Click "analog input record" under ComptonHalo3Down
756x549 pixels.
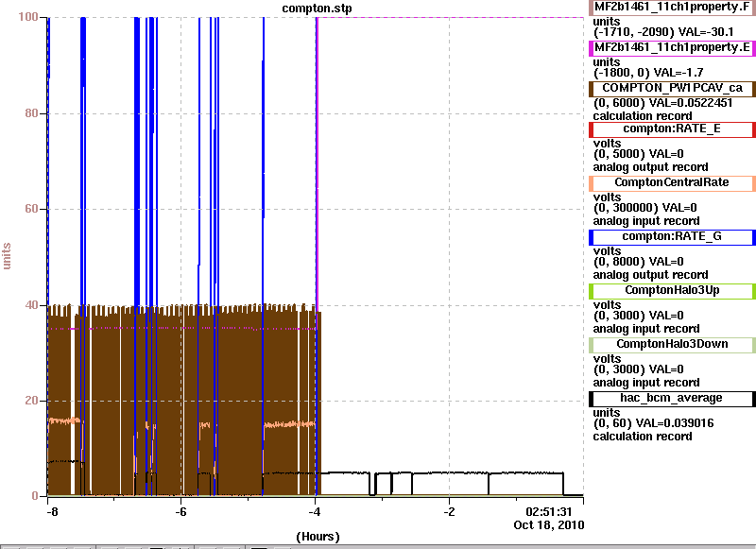coord(646,384)
